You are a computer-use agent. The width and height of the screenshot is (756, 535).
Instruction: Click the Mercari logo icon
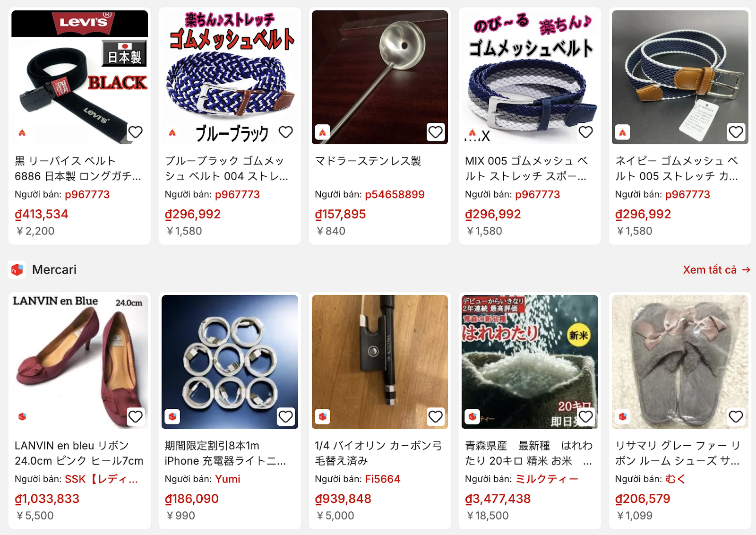[x=17, y=270]
